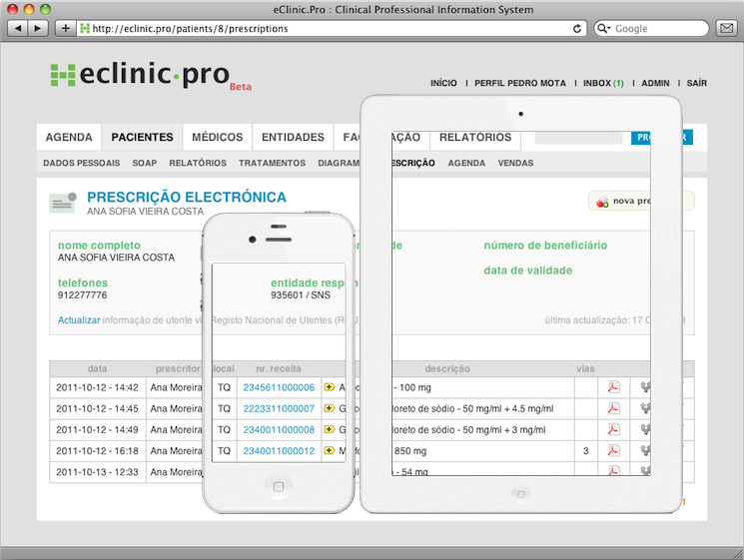Image resolution: width=744 pixels, height=560 pixels.
Task: Go to INÍCIO link
Action: tap(443, 83)
